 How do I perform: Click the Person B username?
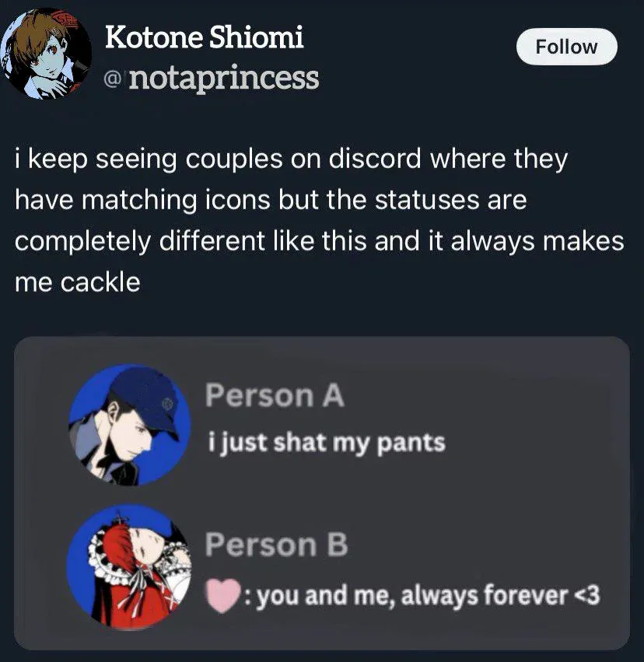click(276, 545)
